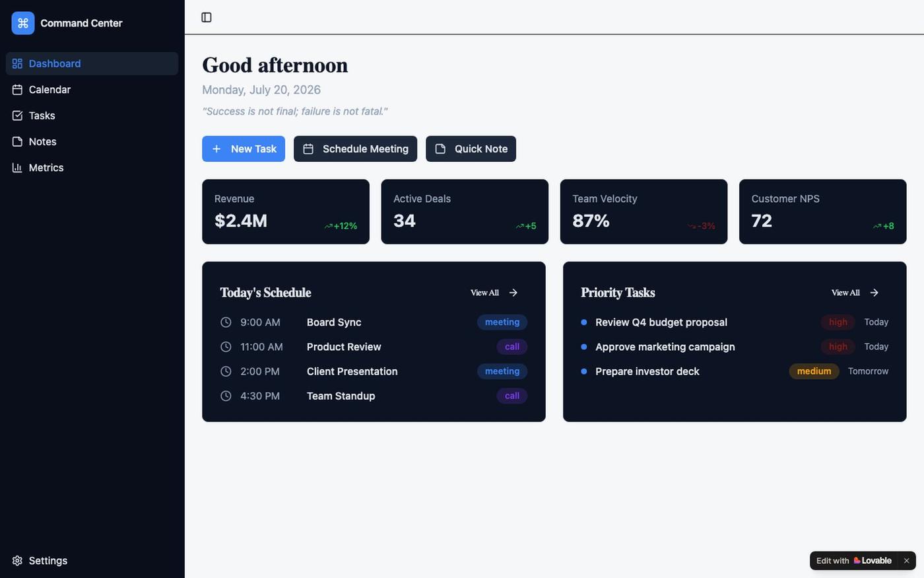Click the clock icon beside 9:00 AM
924x578 pixels.
point(226,322)
